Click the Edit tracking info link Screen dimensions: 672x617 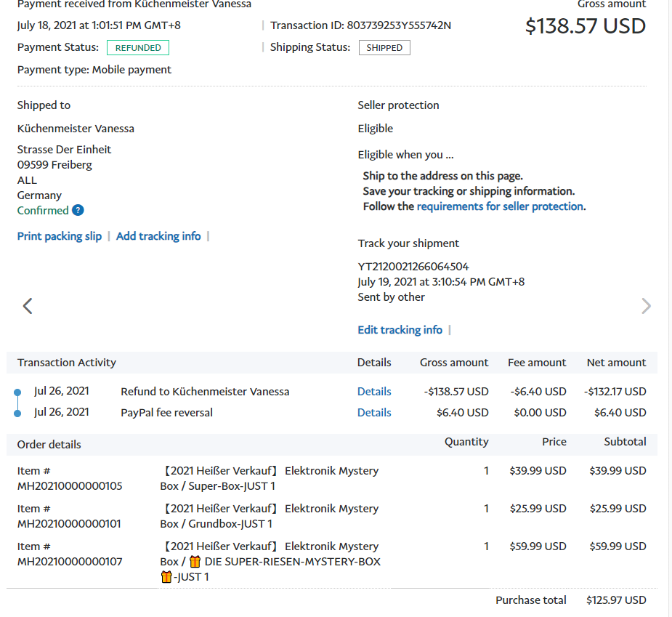[400, 330]
